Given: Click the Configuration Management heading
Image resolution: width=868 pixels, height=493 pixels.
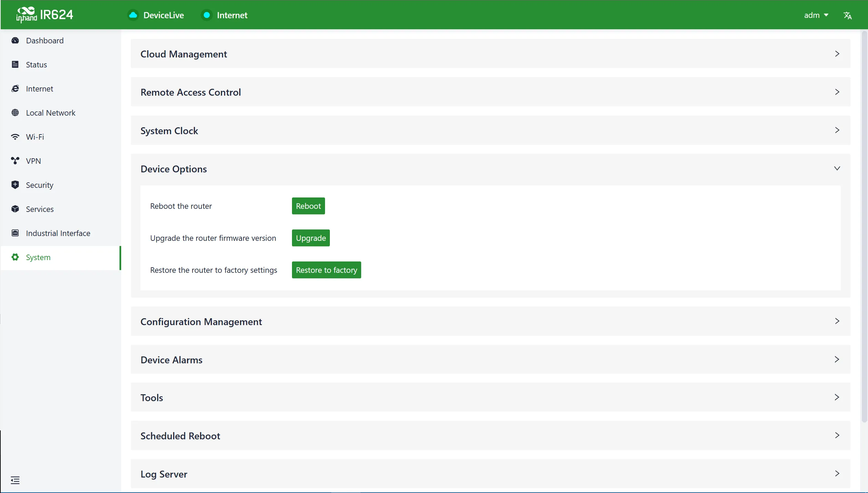Looking at the screenshot, I should point(201,322).
